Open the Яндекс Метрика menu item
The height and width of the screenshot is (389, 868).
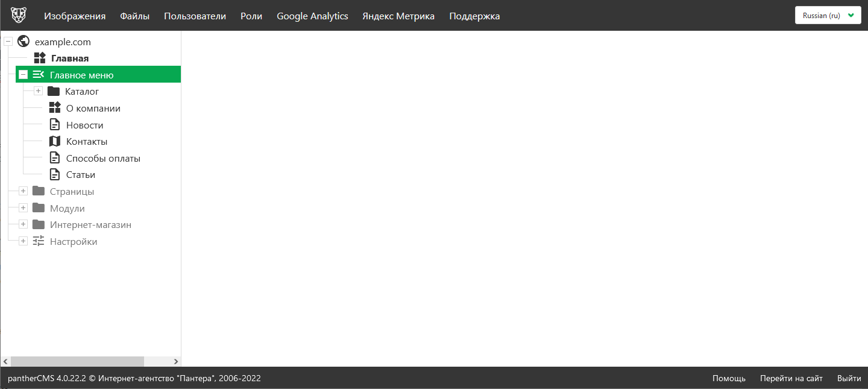coord(398,16)
